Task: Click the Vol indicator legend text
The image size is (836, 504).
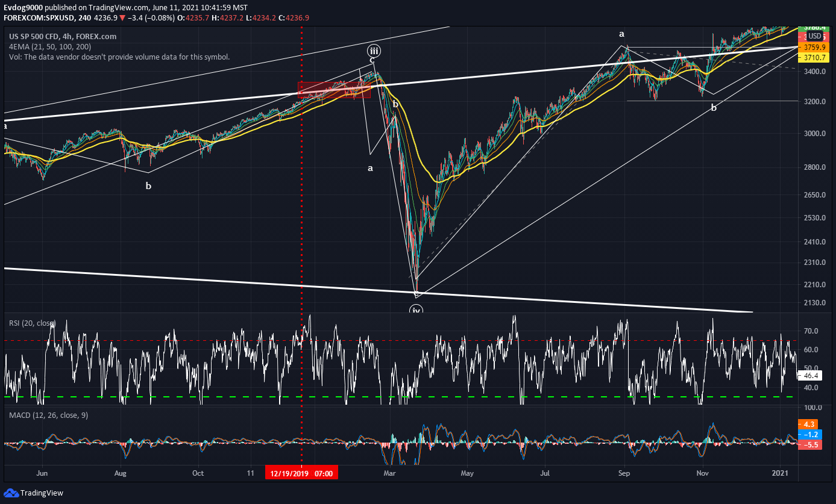Action: point(119,57)
